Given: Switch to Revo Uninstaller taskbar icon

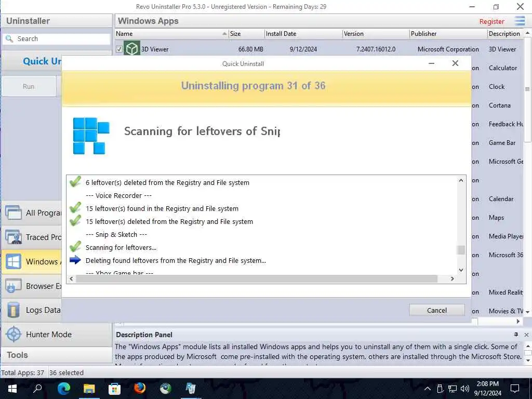Looking at the screenshot, I should 191,389.
